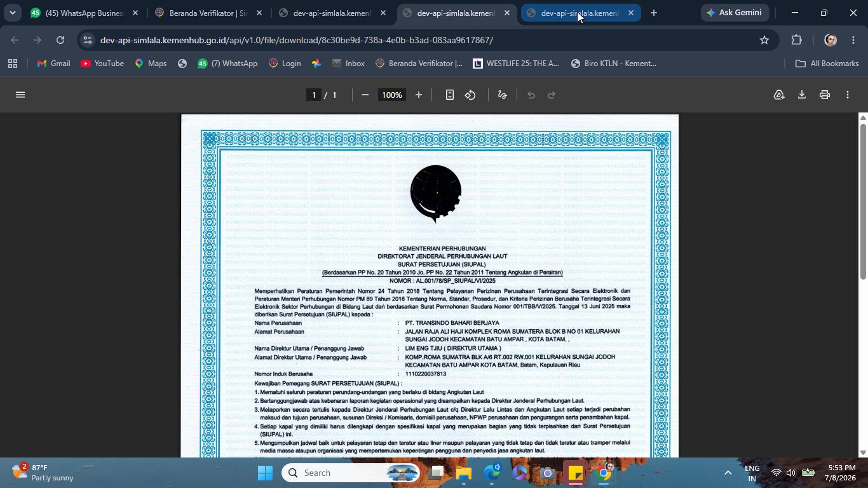Open the colorful pinwheel bookmark

tap(316, 64)
